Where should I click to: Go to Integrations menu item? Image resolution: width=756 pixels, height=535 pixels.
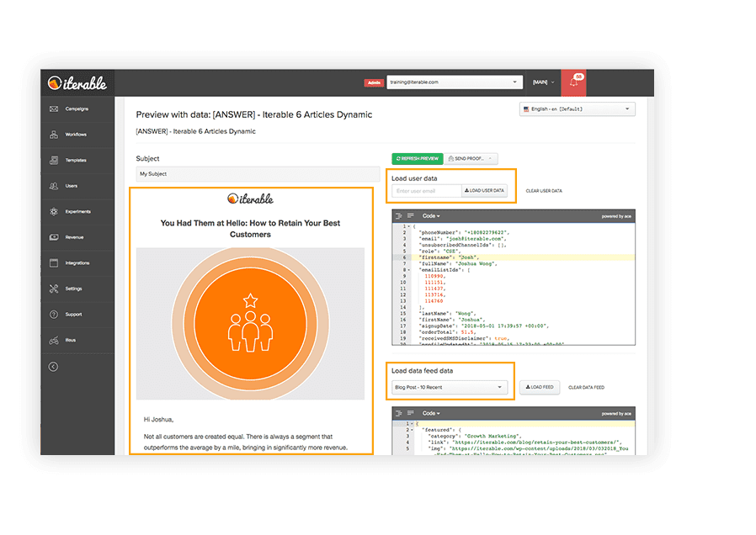[x=77, y=263]
